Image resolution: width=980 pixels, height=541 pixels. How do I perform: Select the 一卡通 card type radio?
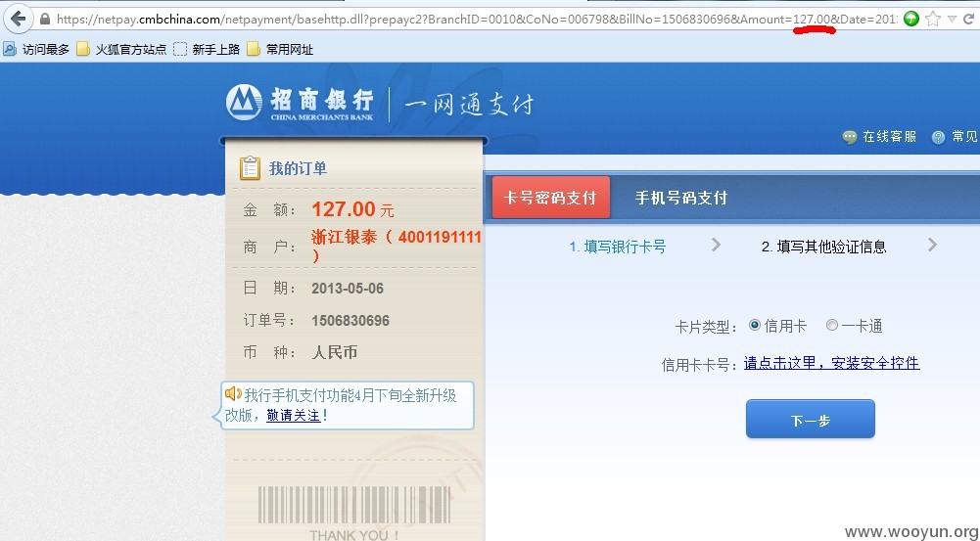[x=832, y=326]
